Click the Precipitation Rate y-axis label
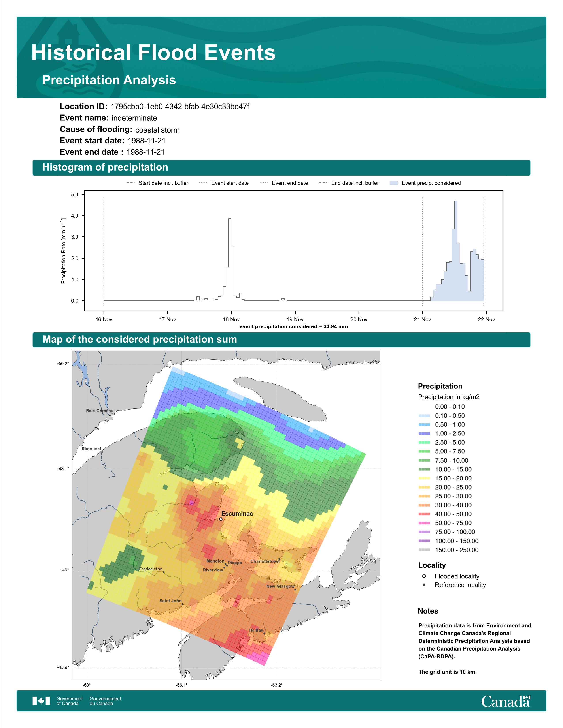Viewport: 563px width, 728px height. 63,251
